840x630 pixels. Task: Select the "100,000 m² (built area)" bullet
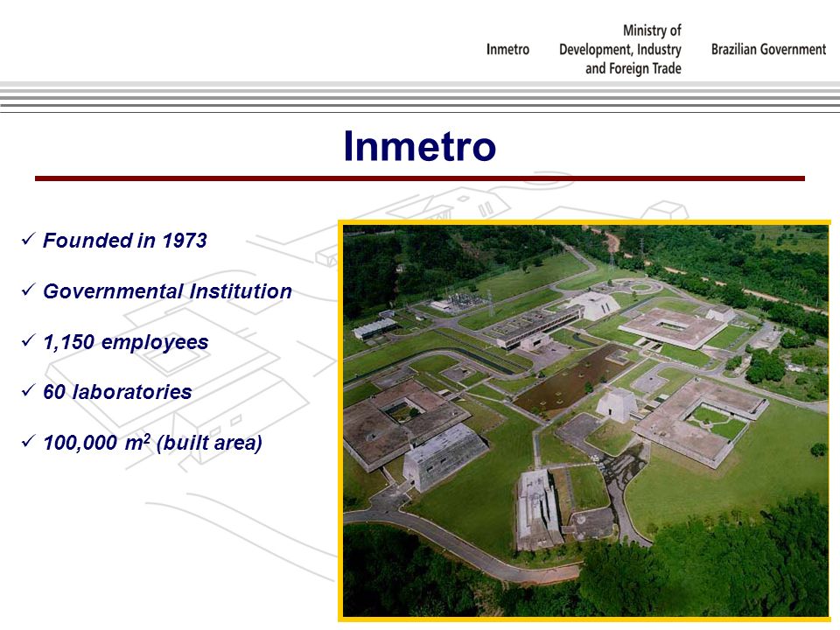coord(152,443)
